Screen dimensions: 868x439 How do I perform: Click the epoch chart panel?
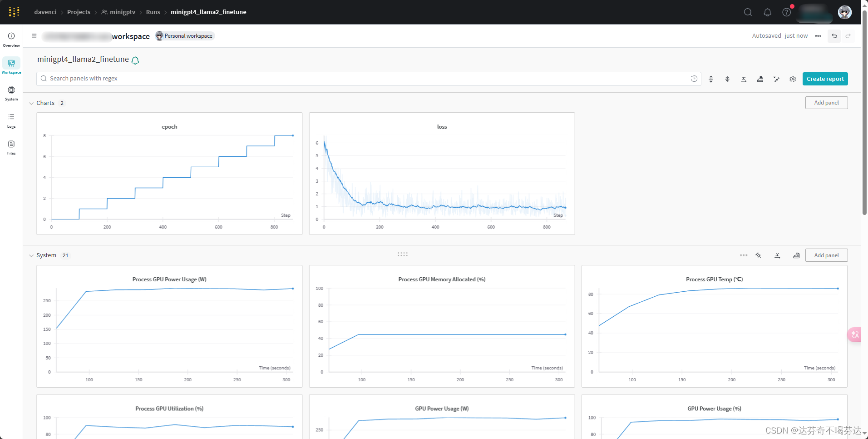[x=169, y=174]
